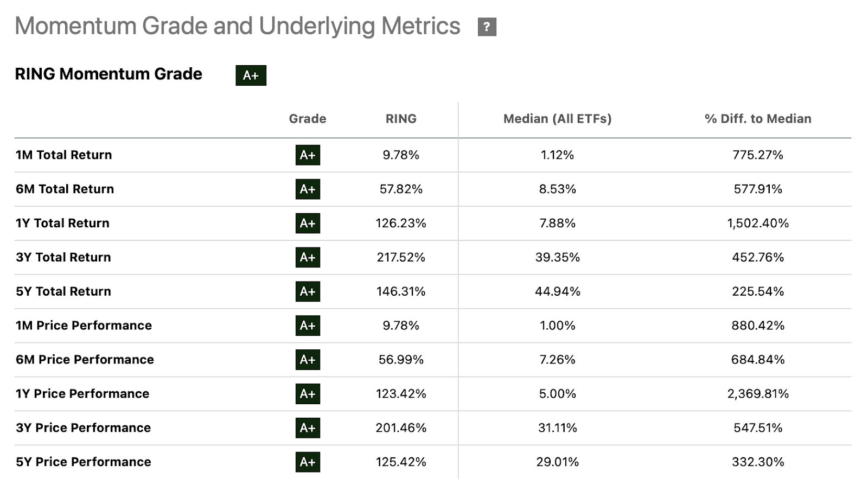Click the A+ grade for 1M Total Return

[x=308, y=155]
